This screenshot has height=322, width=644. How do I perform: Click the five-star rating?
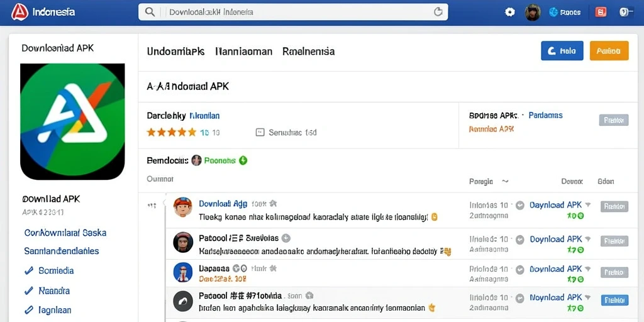pos(172,132)
